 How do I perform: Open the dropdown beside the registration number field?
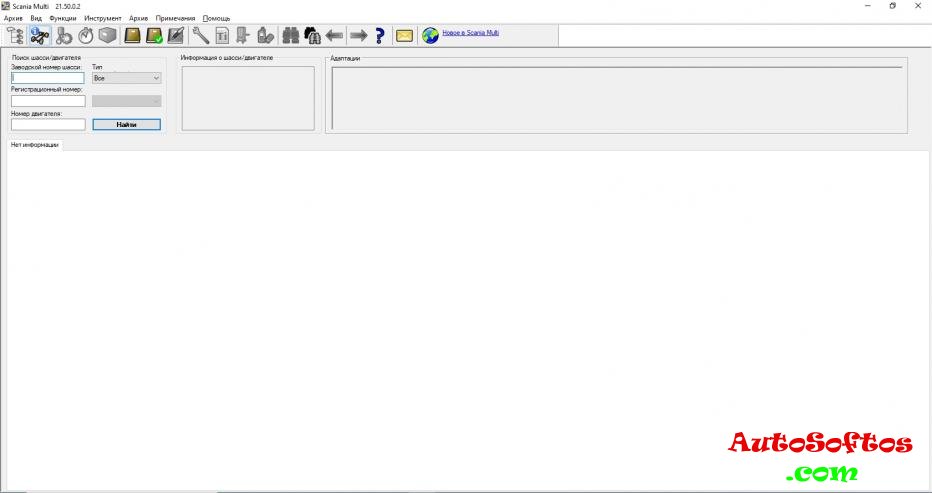(x=126, y=101)
